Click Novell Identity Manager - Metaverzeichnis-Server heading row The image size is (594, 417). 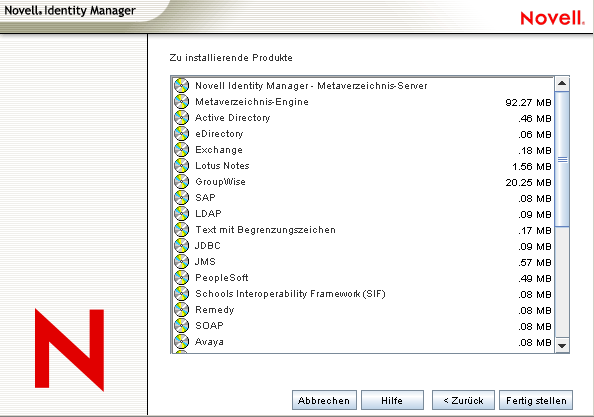tap(363, 86)
